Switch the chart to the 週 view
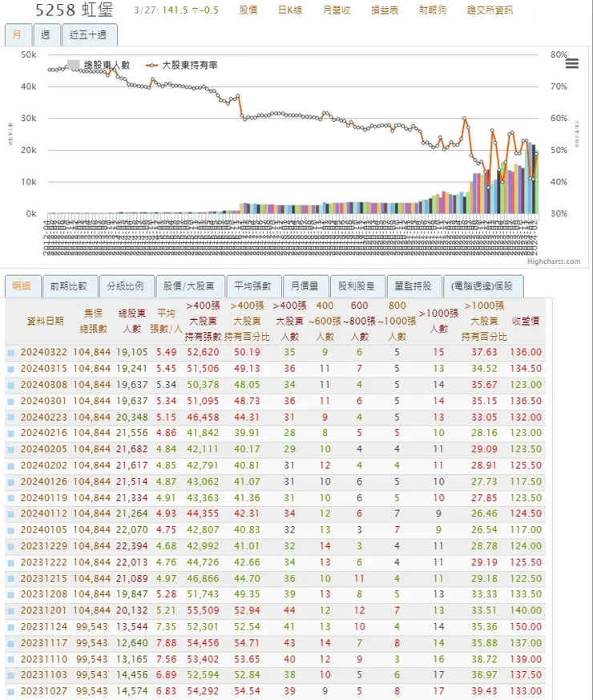This screenshot has height=700, width=593. (x=46, y=34)
